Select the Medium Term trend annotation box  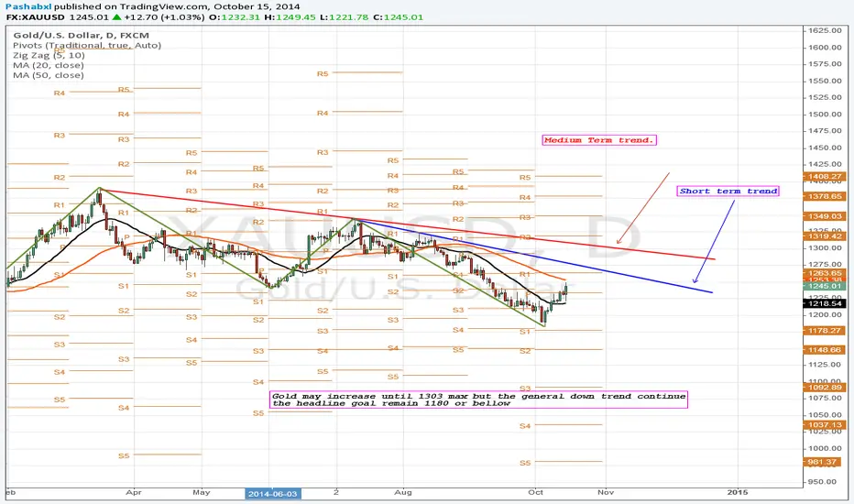point(599,140)
